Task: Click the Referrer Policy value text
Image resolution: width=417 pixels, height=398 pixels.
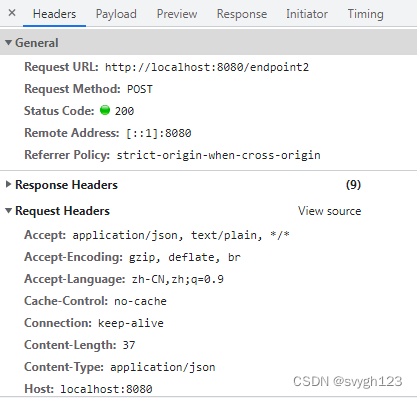Action: tap(218, 155)
